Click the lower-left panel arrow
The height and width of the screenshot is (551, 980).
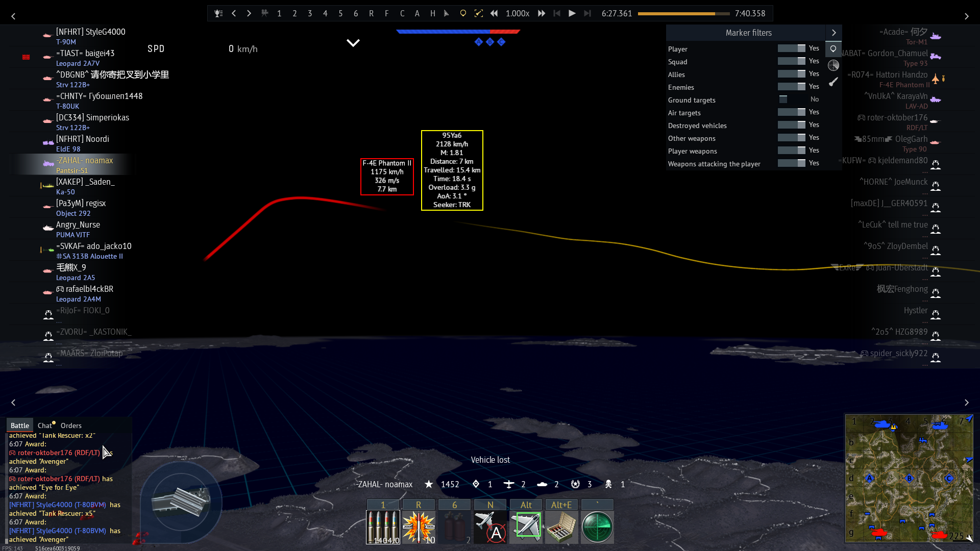[x=13, y=403]
